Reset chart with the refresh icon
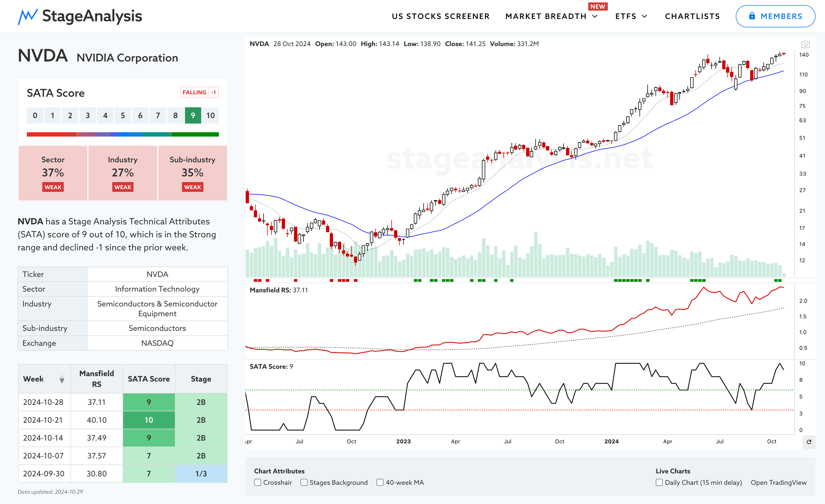Viewport: 825px width, 504px height. click(809, 442)
